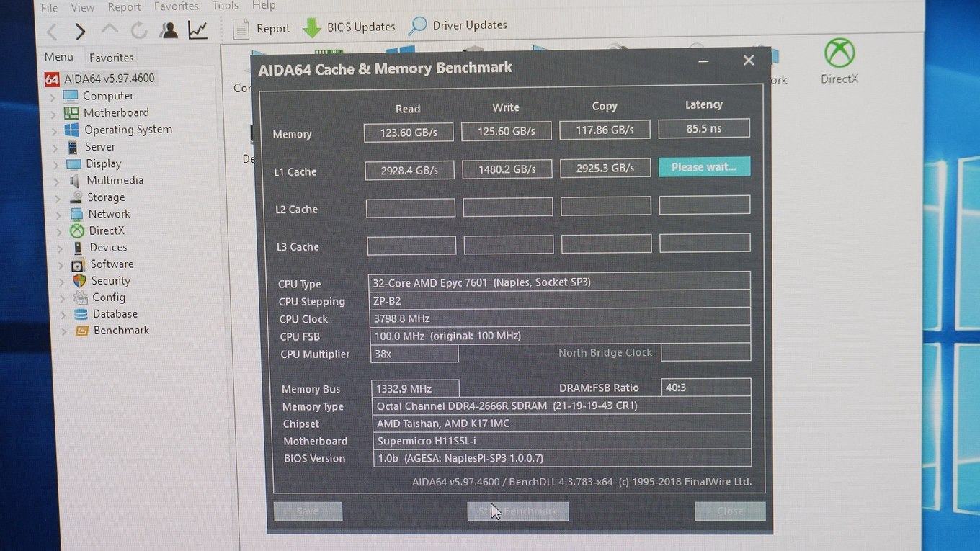This screenshot has width=980, height=551.
Task: Open the user profile toolbar icon
Action: click(x=169, y=30)
